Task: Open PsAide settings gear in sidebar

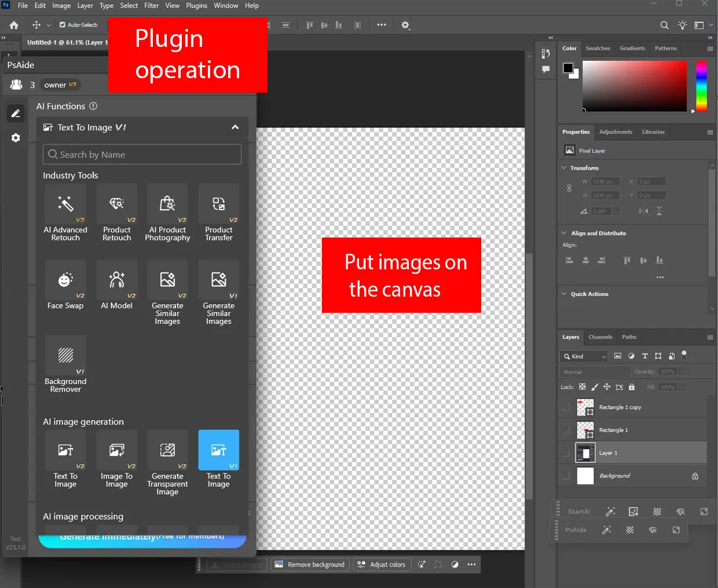Action: coord(16,138)
